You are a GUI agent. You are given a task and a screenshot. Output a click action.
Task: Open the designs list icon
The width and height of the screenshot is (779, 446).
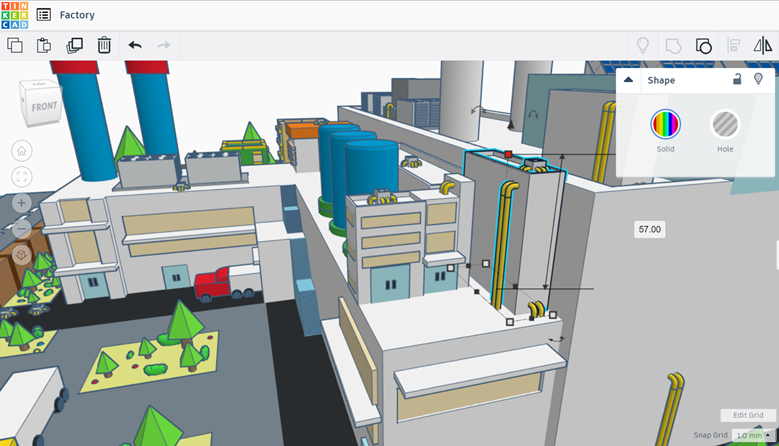tap(44, 15)
